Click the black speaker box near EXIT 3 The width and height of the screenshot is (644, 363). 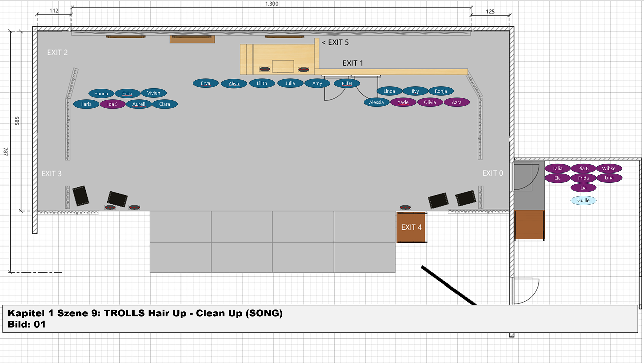81,195
